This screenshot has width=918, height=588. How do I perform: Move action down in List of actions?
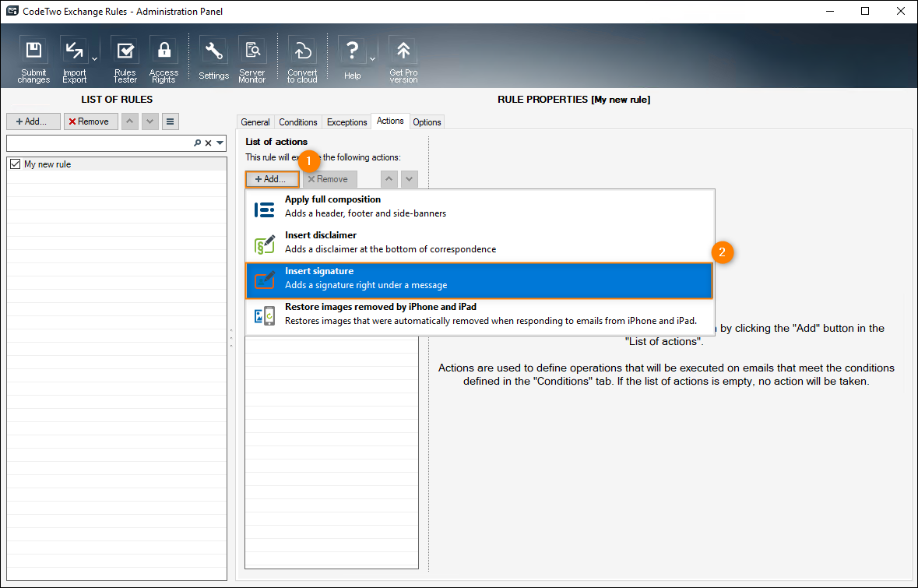(x=410, y=179)
